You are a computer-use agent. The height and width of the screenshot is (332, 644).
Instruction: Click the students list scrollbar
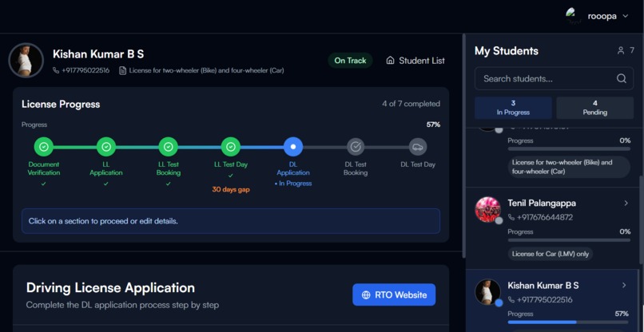[x=641, y=220]
